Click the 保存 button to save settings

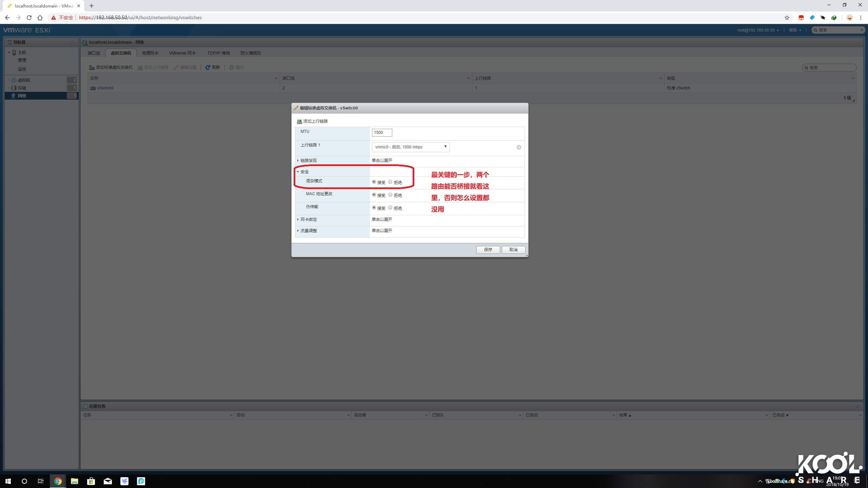488,250
